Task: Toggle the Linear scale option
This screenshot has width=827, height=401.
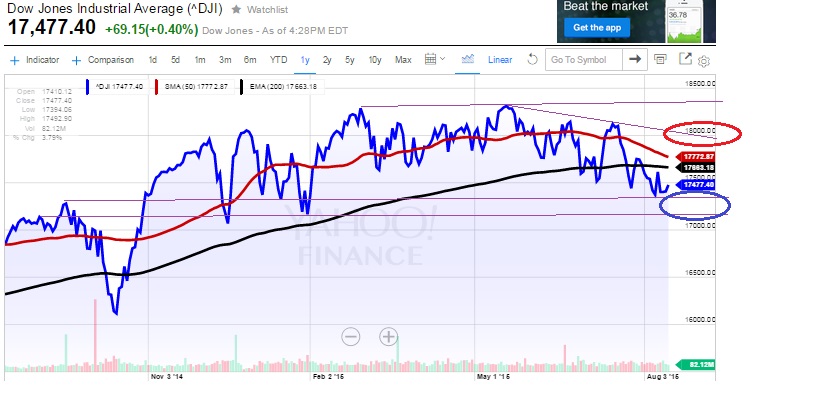Action: [500, 60]
